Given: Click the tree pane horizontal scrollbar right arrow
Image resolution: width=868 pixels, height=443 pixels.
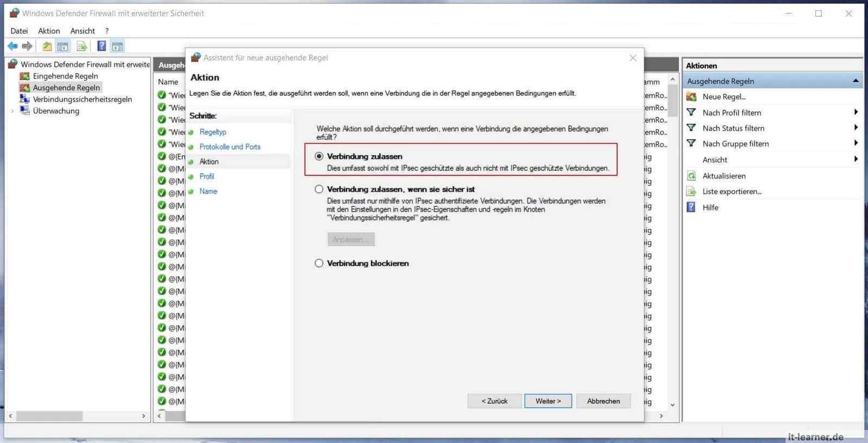Looking at the screenshot, I should coord(143,416).
